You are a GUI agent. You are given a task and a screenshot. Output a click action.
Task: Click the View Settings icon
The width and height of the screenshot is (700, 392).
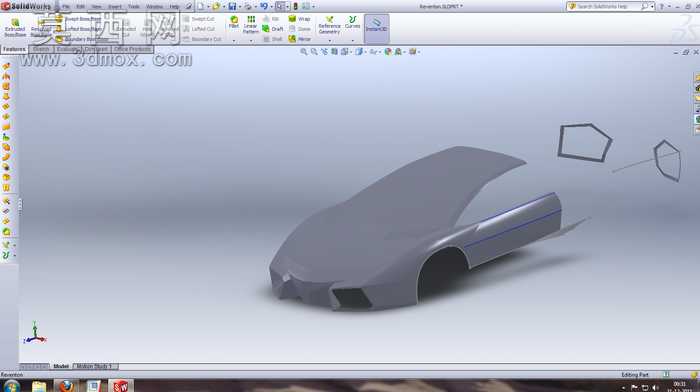pyautogui.click(x=412, y=52)
